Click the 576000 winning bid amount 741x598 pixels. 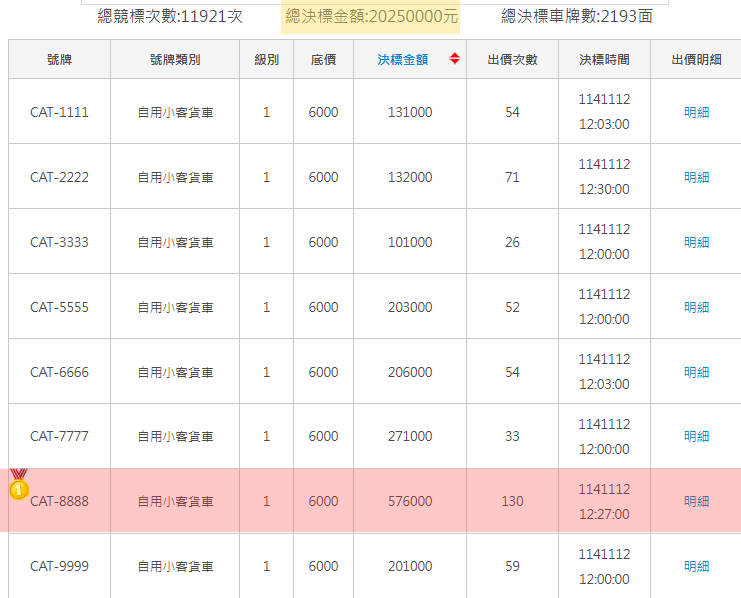pyautogui.click(x=410, y=501)
